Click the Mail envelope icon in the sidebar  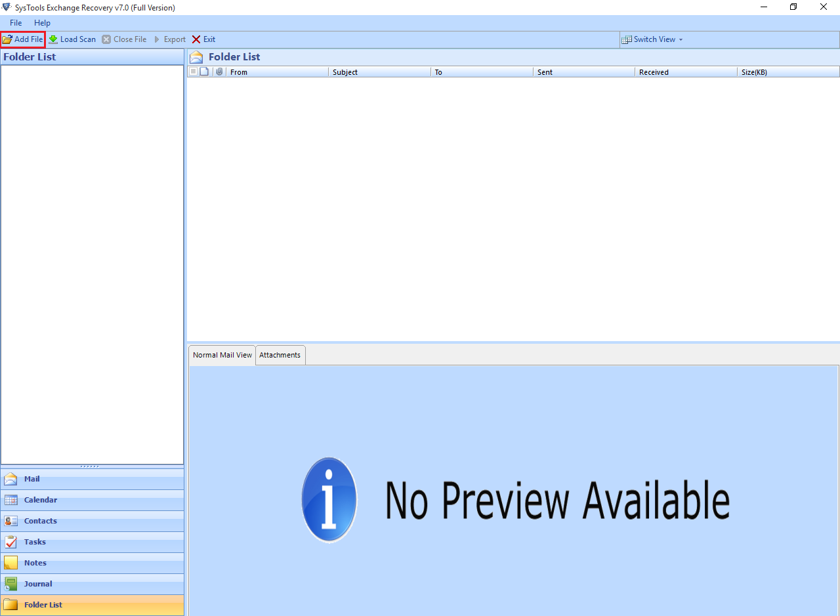[x=10, y=479]
